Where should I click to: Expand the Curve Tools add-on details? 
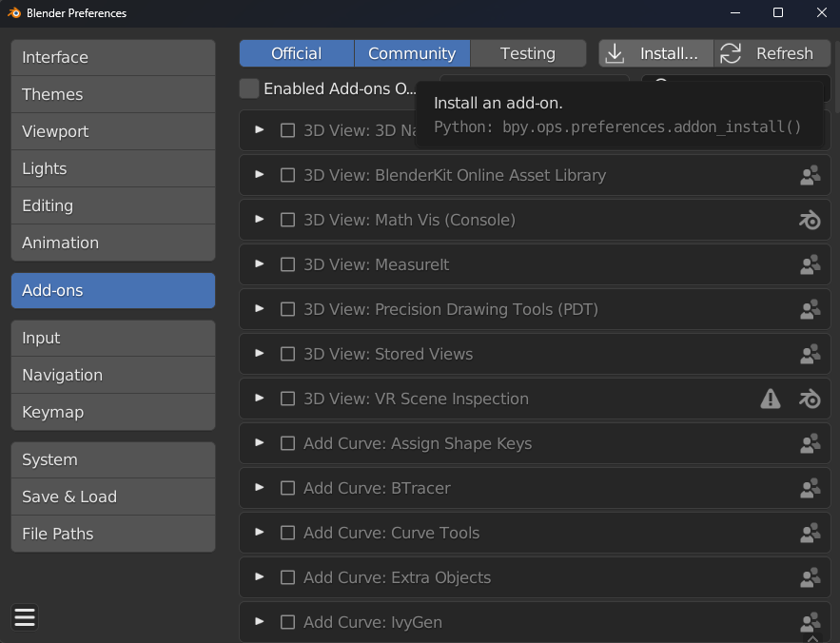point(260,532)
